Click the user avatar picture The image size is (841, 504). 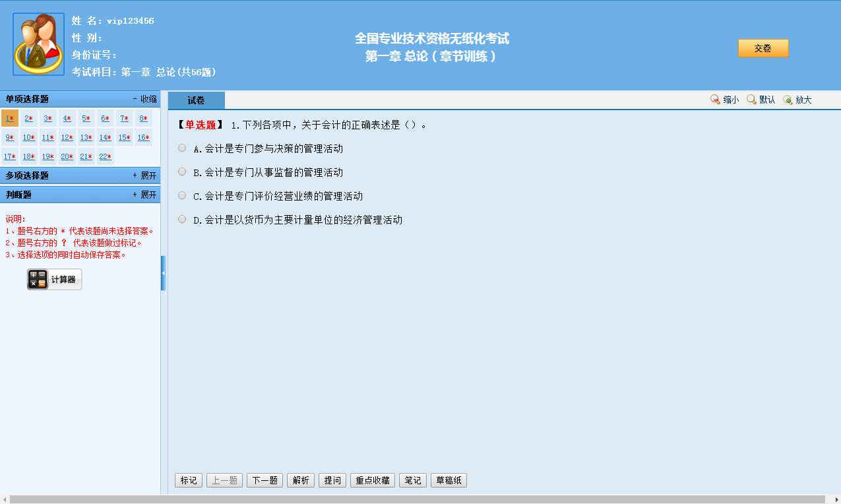pyautogui.click(x=38, y=44)
